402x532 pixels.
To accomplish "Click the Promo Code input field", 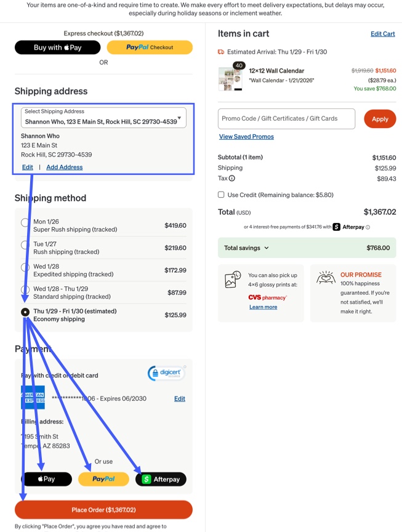I will [286, 119].
